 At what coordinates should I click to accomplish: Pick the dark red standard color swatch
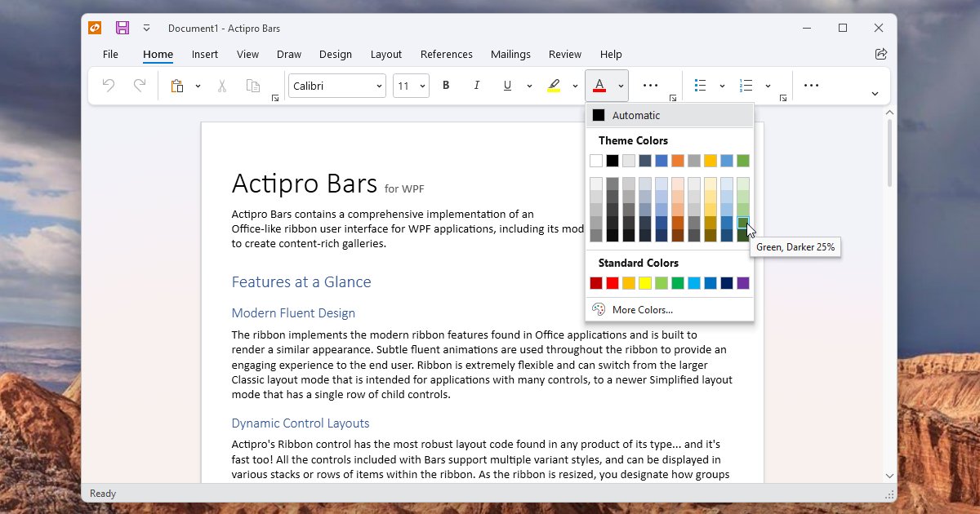click(596, 283)
